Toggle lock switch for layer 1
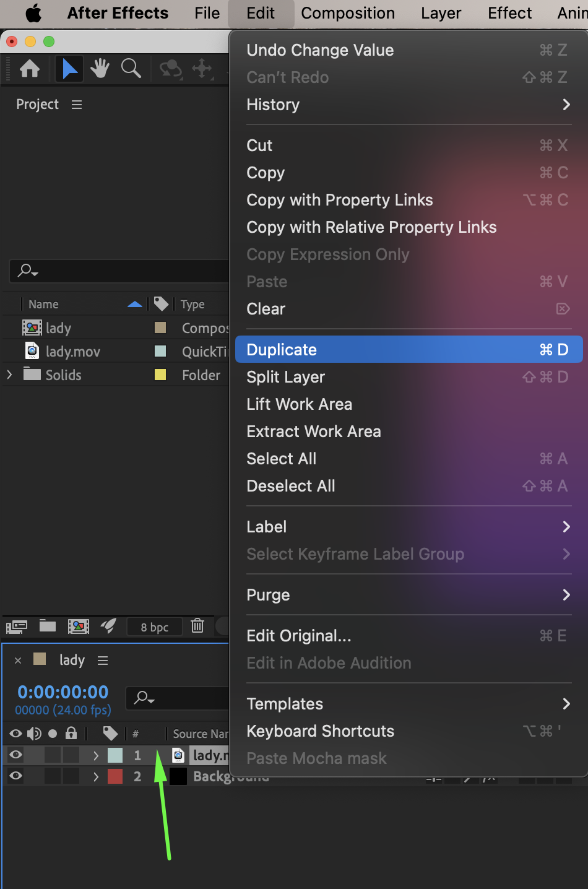The width and height of the screenshot is (588, 889). tap(71, 755)
